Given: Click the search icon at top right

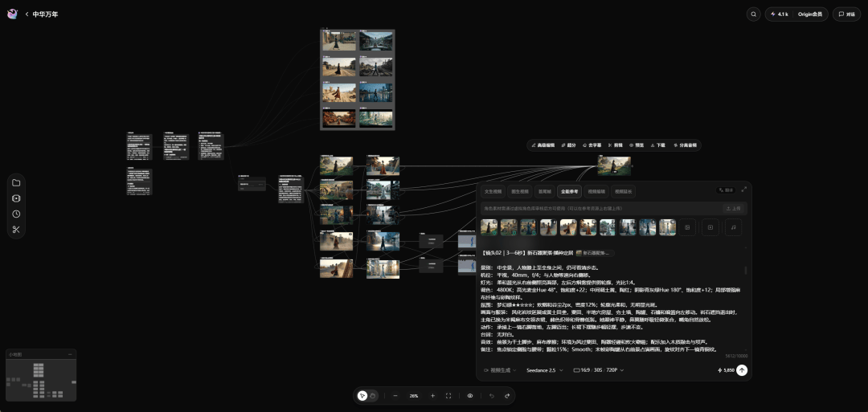Looking at the screenshot, I should coord(753,14).
